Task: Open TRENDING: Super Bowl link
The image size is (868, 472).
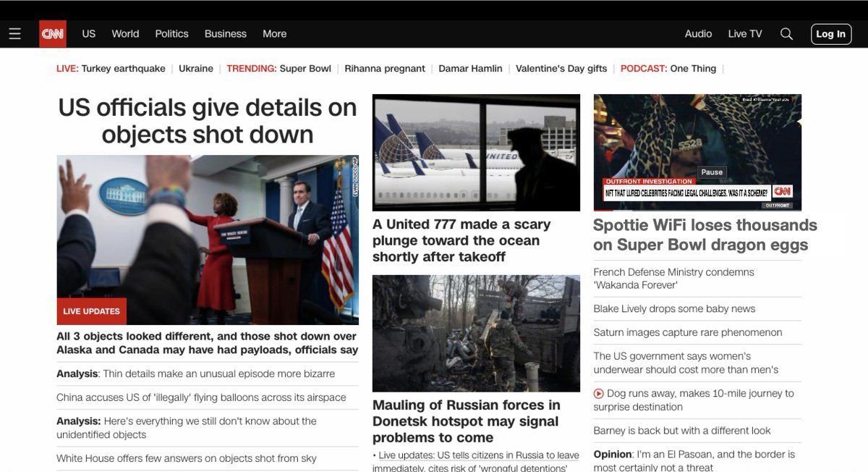Action: pos(278,69)
